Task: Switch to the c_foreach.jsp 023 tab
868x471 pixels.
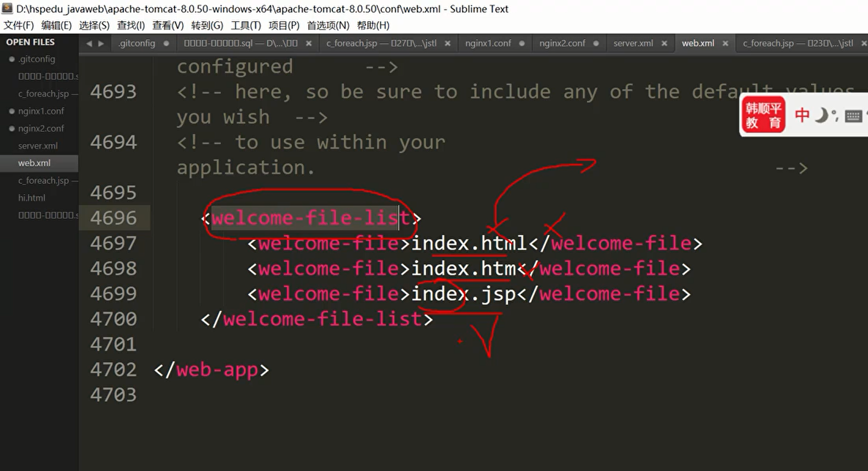Action: [x=798, y=43]
